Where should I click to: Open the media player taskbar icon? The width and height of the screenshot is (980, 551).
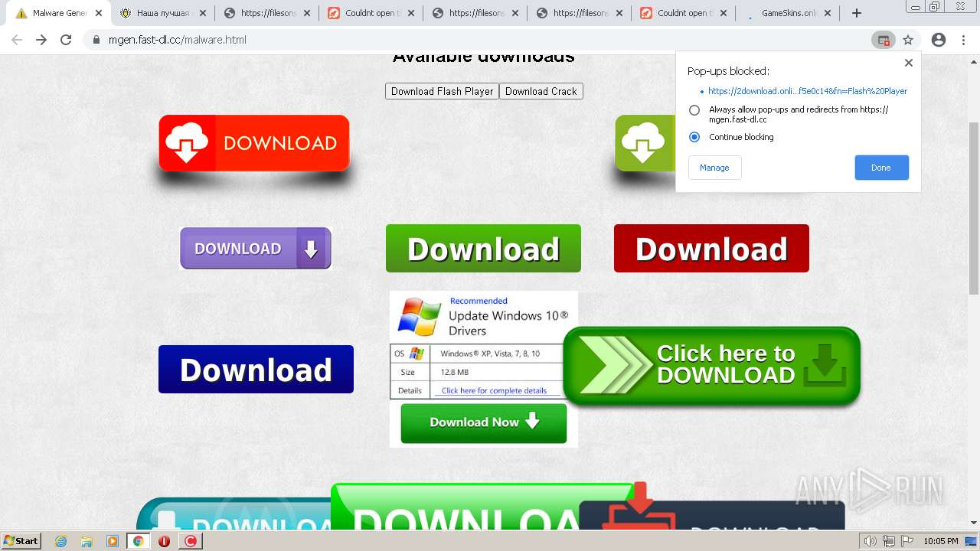[113, 541]
